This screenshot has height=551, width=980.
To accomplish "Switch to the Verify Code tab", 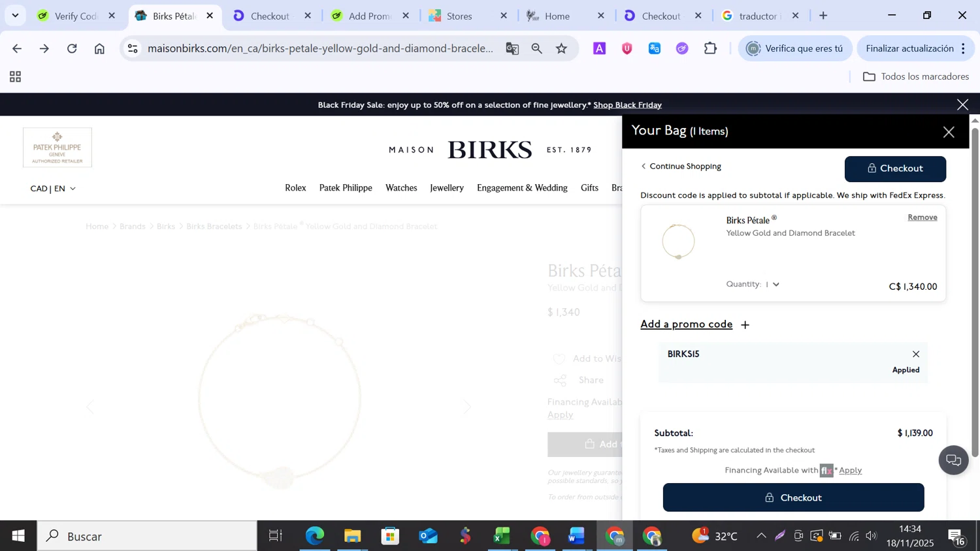I will pyautogui.click(x=76, y=16).
